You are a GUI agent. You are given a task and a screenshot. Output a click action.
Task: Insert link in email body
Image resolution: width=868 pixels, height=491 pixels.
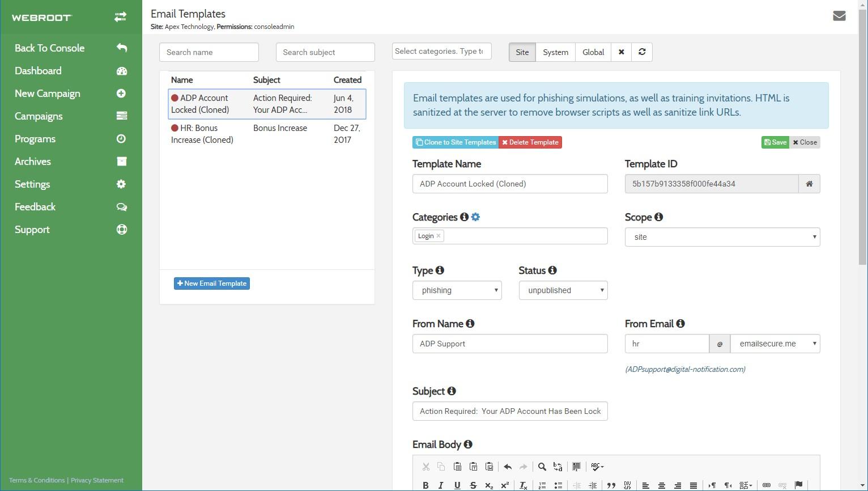[767, 485]
